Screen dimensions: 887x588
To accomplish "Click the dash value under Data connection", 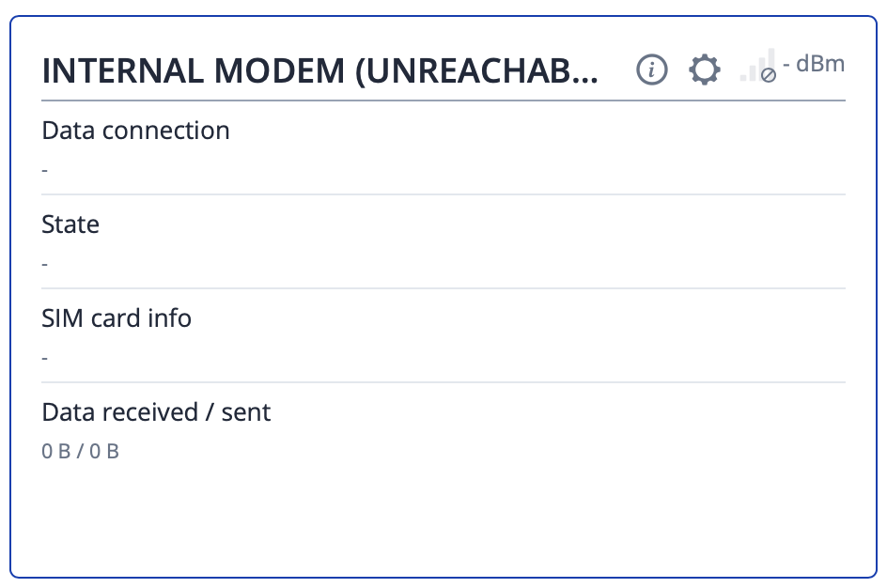I will click(x=45, y=170).
